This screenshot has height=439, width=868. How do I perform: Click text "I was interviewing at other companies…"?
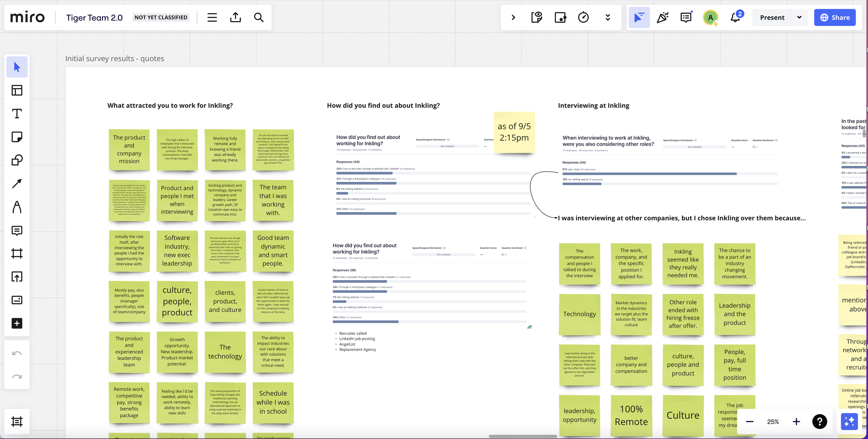(x=682, y=218)
